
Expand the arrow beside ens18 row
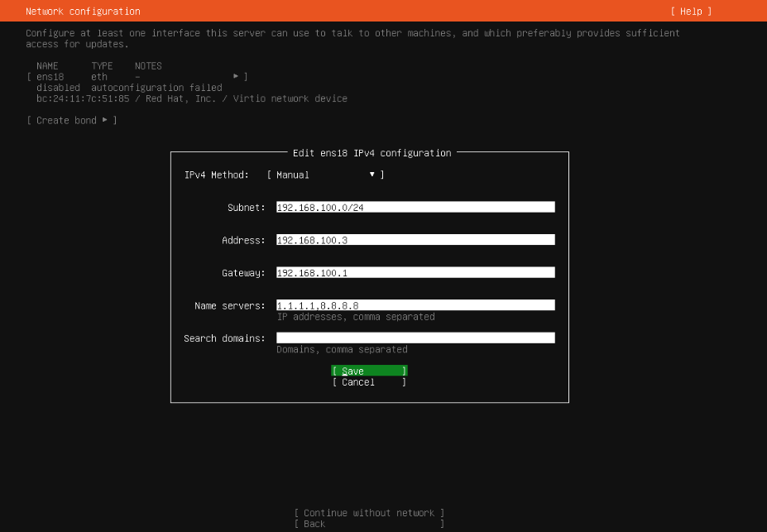(236, 76)
